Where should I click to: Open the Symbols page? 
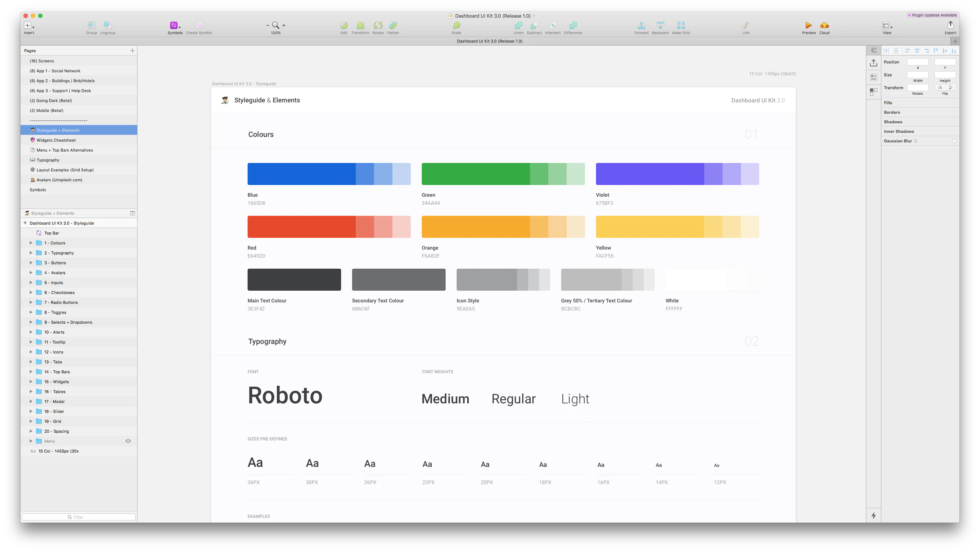pyautogui.click(x=79, y=190)
